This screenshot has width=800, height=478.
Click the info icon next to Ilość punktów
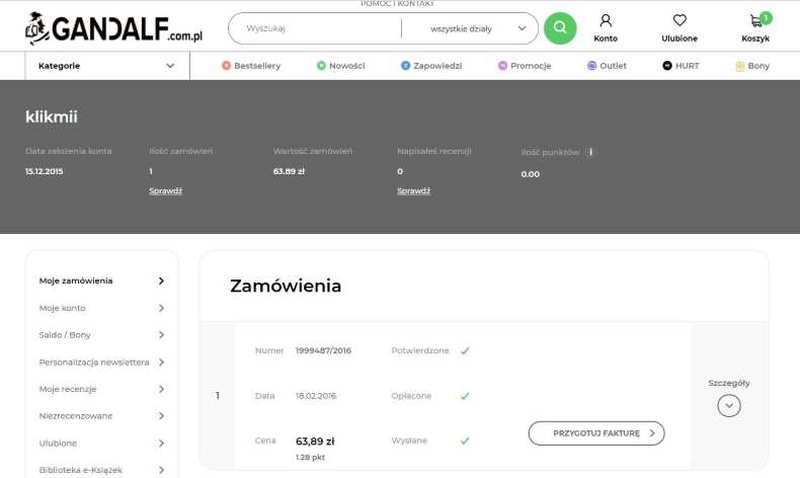pos(591,152)
